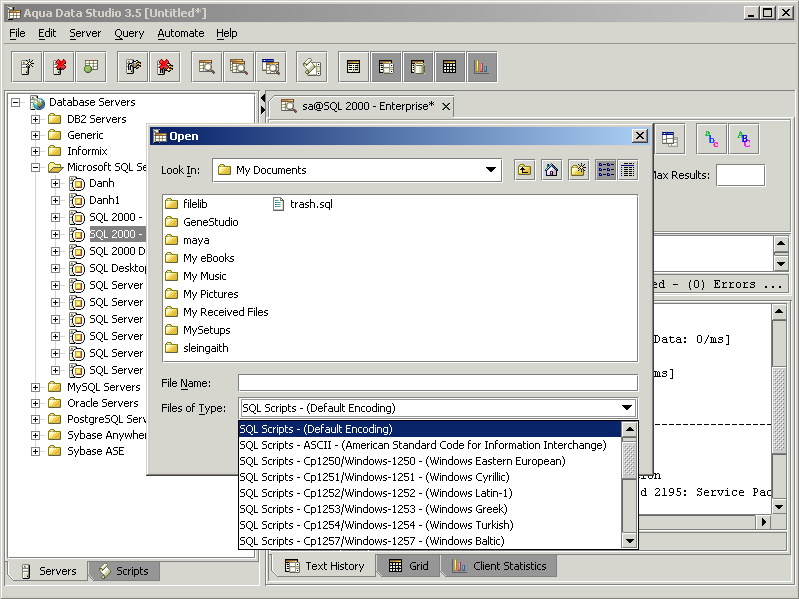Collapse the Database Servers tree root
Viewport: 799px width, 599px height.
(16, 102)
